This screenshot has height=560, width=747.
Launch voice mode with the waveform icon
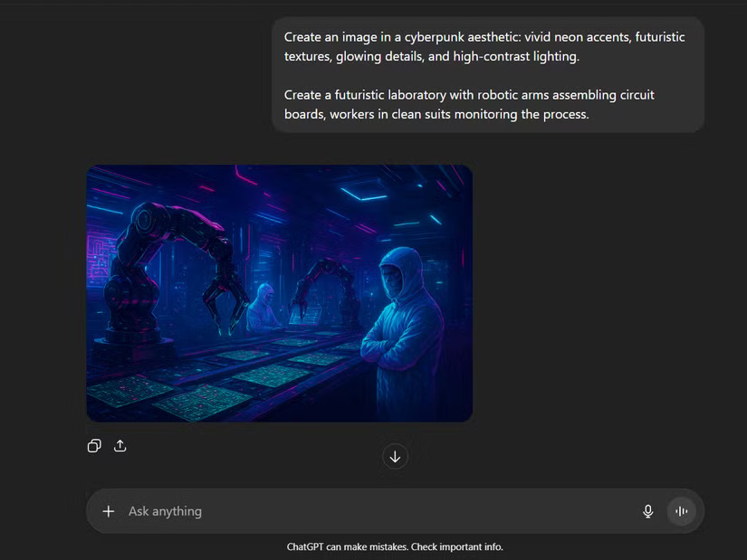pos(681,511)
